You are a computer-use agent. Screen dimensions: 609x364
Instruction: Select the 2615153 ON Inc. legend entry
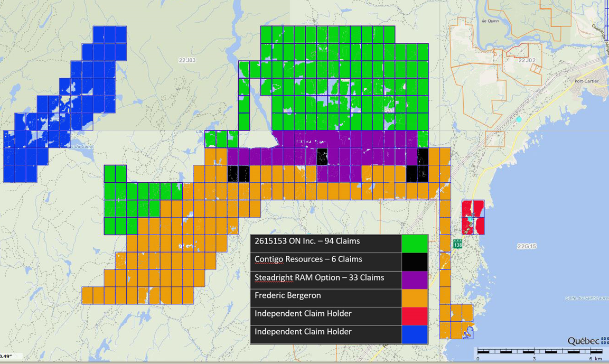tap(307, 241)
